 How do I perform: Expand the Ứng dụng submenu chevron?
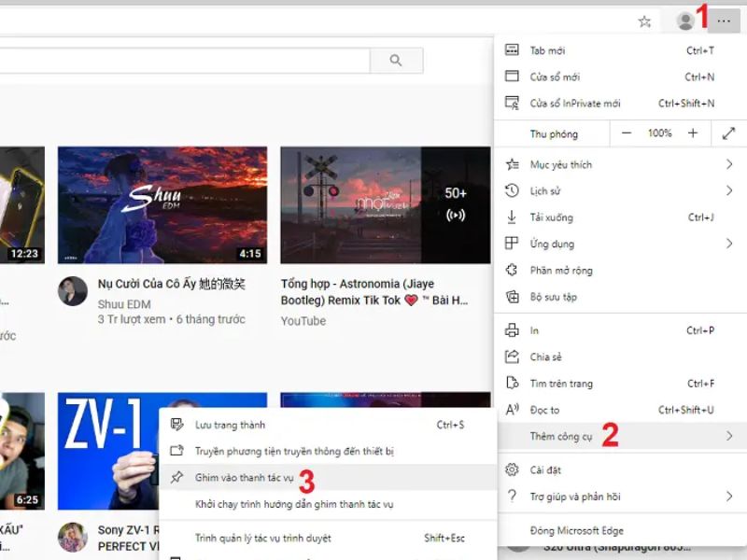tap(730, 244)
